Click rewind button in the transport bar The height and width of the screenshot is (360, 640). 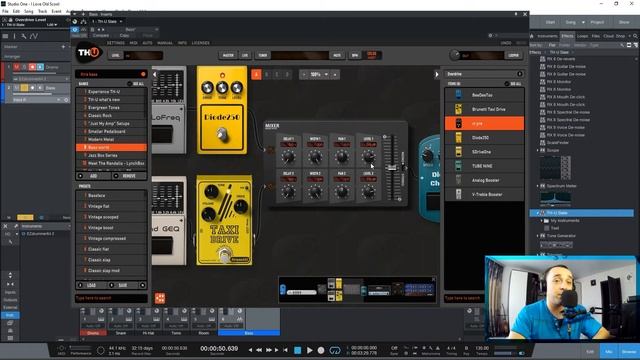pyautogui.click(x=259, y=350)
